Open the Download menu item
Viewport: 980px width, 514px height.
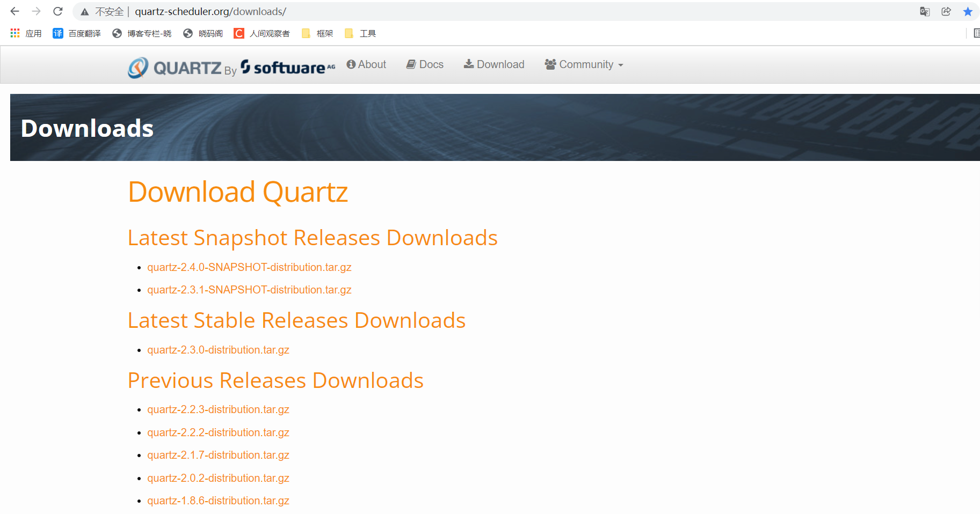pyautogui.click(x=494, y=64)
